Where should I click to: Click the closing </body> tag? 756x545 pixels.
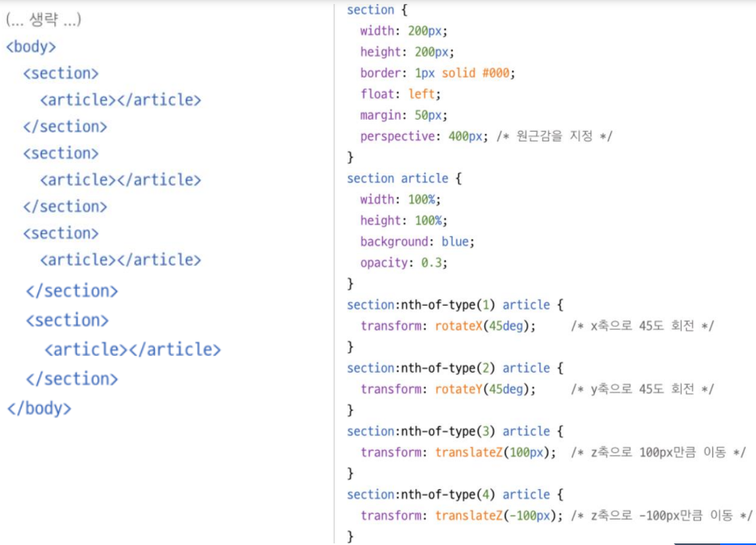click(39, 409)
